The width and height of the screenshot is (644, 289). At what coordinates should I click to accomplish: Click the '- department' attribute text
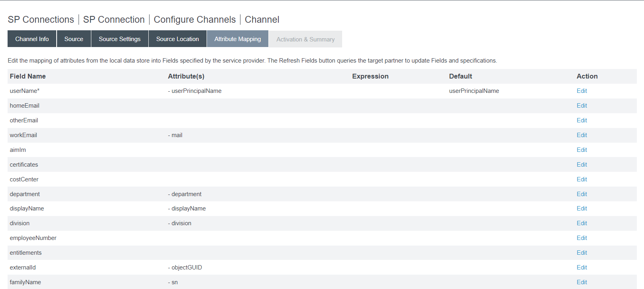[x=185, y=194]
